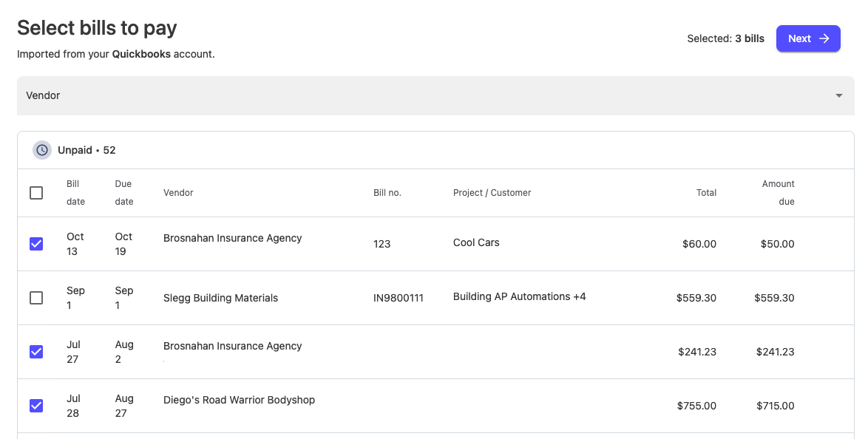Uncheck Diego's Road Warrior Bodyshop checkbox
This screenshot has width=868, height=439.
[36, 406]
